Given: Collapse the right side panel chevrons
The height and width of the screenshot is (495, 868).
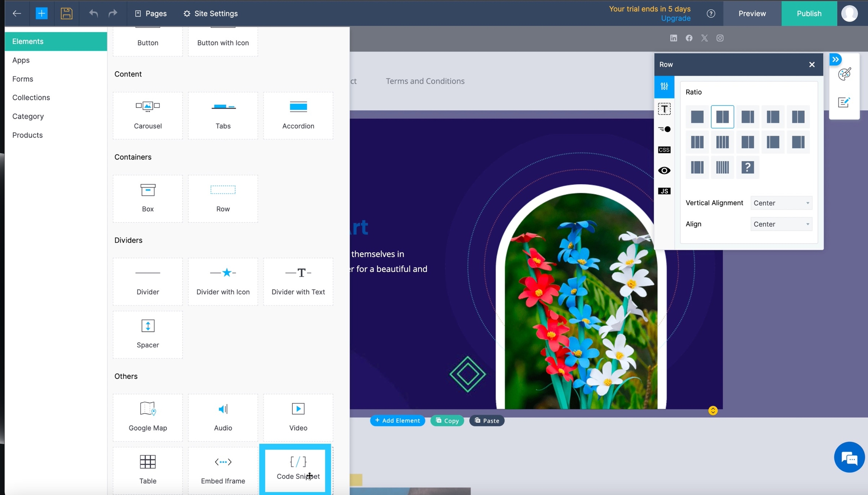Looking at the screenshot, I should pos(835,60).
